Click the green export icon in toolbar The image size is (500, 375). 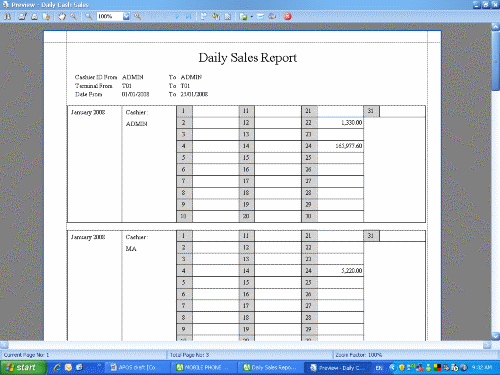244,16
